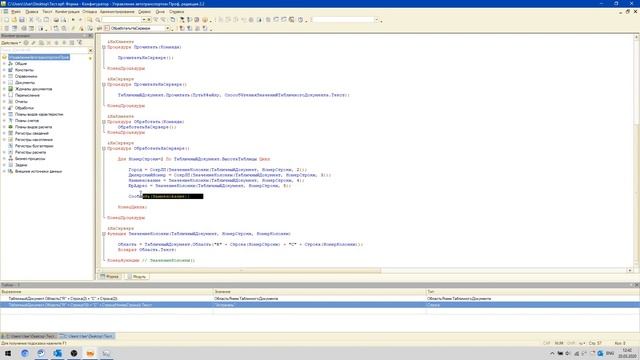Collapse the ПрочитатьНаСервере procedure block
The image size is (640, 360).
click(x=104, y=84)
